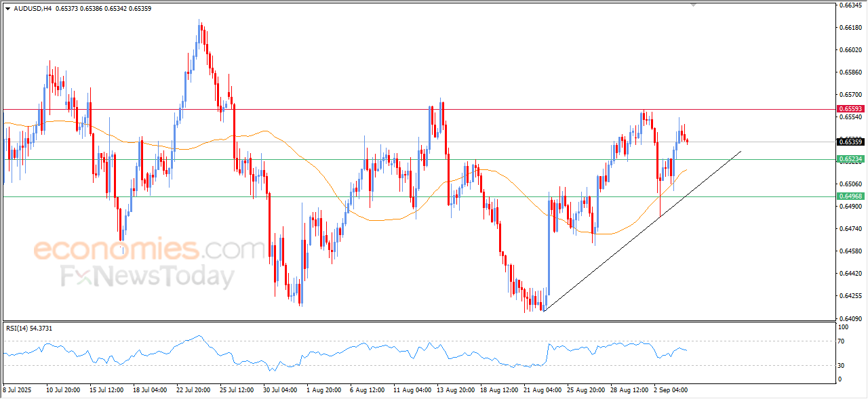The width and height of the screenshot is (868, 399).
Task: Select the AUDUSD,H4 chart title text
Action: [33, 9]
